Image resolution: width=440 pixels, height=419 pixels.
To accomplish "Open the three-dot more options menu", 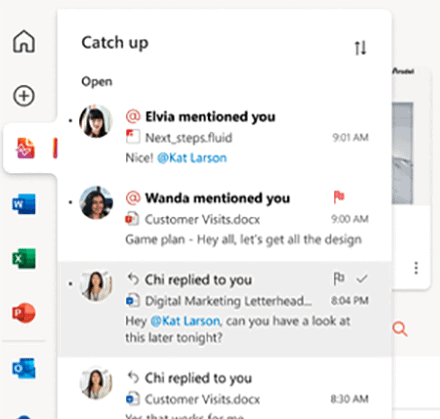I will 416,268.
